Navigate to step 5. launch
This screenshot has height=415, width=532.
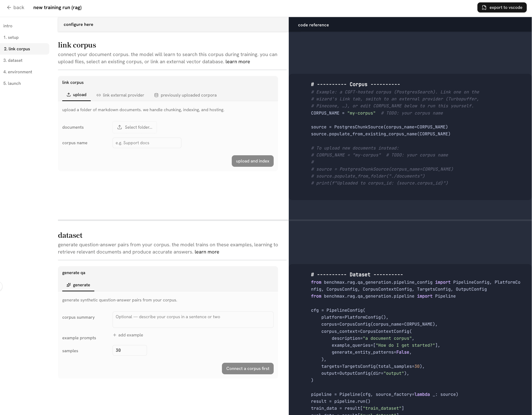pos(12,83)
